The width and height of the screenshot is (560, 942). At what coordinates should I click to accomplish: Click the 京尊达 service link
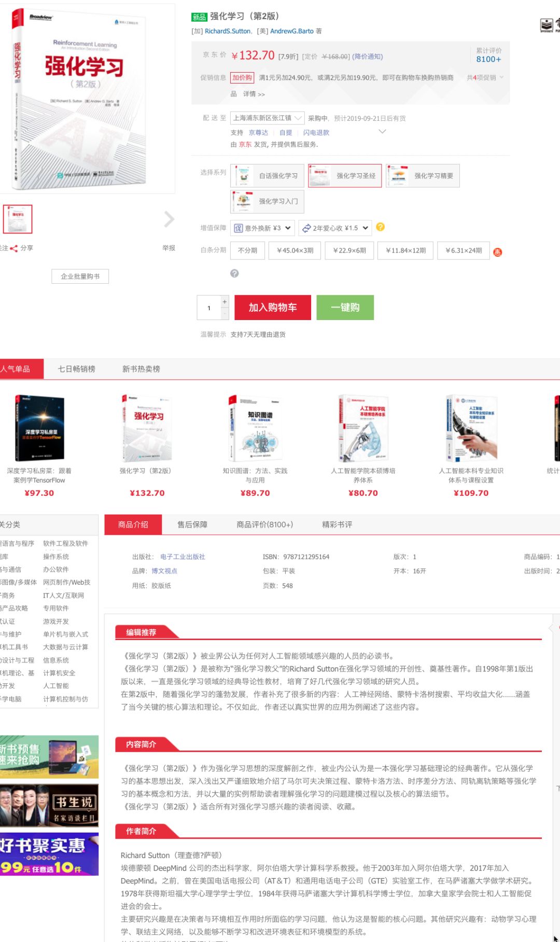tap(258, 133)
